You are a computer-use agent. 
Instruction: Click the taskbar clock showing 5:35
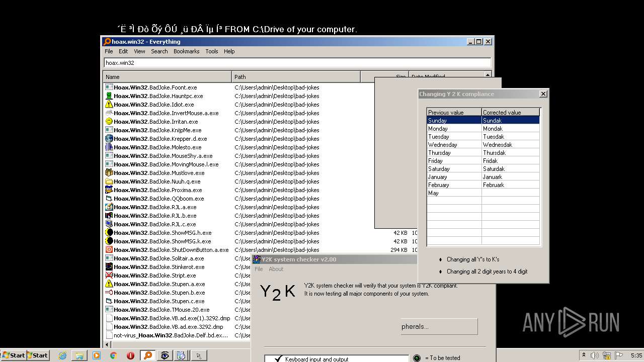point(636,355)
